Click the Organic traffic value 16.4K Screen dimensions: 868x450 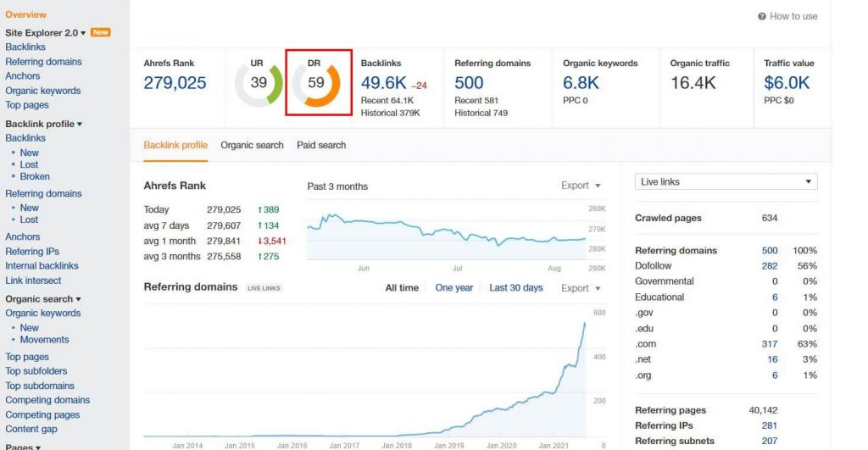pos(693,83)
